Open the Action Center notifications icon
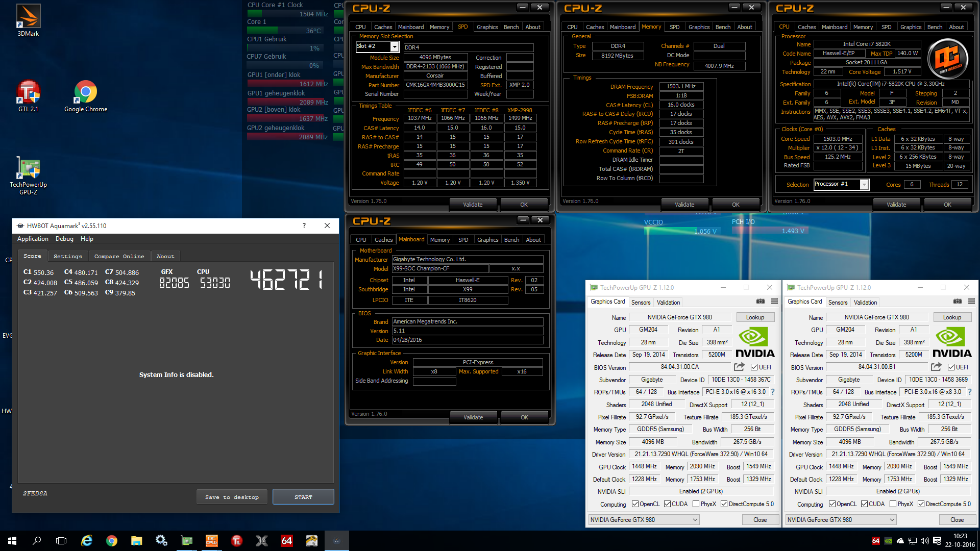The height and width of the screenshot is (551, 980). point(937,541)
